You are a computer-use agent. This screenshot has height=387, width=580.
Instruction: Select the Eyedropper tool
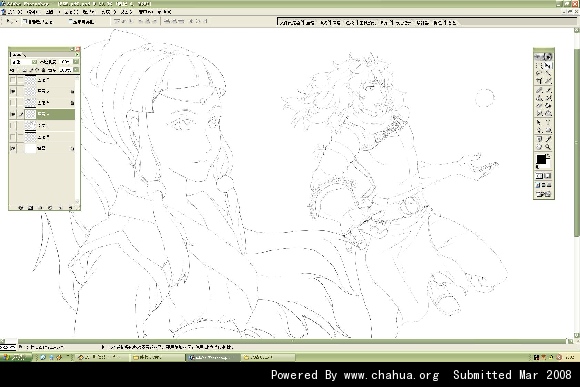tap(548, 139)
